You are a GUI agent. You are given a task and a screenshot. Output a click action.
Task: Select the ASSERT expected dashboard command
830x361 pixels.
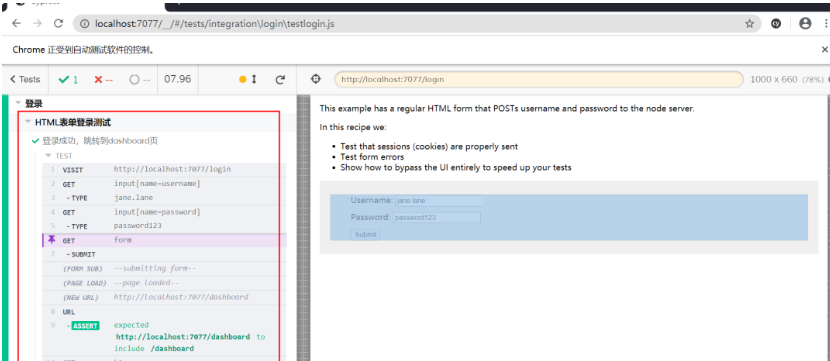[x=164, y=337]
